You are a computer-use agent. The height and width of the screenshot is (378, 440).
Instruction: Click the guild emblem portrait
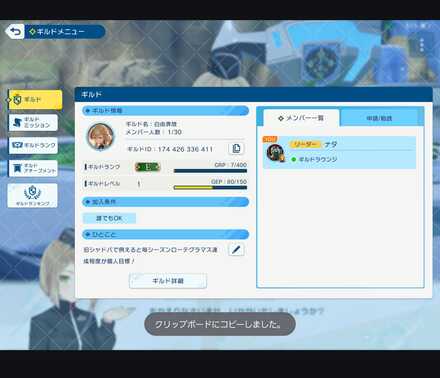click(x=100, y=136)
